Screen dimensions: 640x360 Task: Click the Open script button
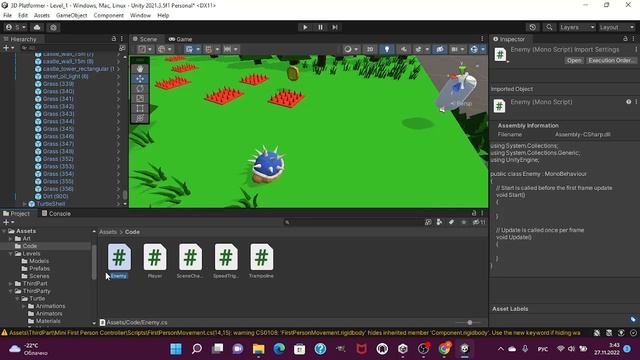574,60
